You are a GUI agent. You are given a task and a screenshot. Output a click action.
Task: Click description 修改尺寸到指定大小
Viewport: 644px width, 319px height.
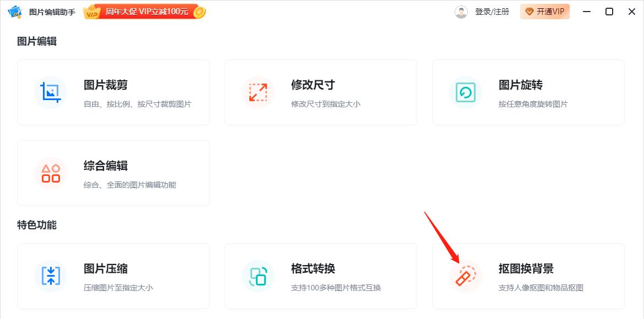coord(326,105)
